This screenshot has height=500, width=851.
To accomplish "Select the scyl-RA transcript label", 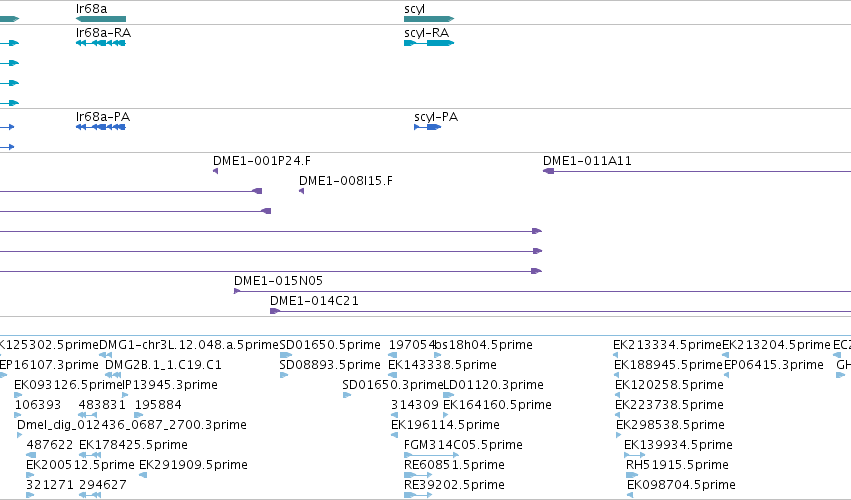I will [427, 33].
